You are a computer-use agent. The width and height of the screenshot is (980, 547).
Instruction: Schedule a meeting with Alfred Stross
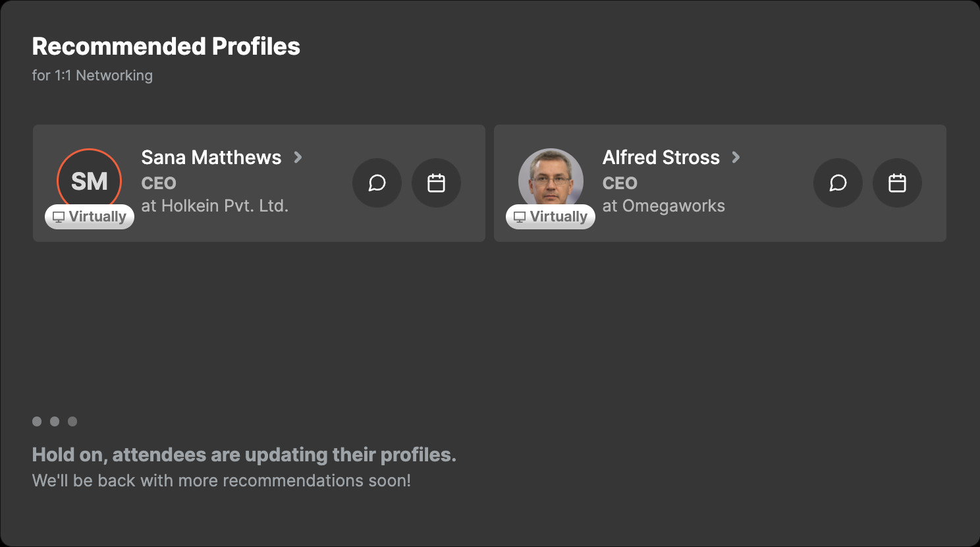coord(897,183)
